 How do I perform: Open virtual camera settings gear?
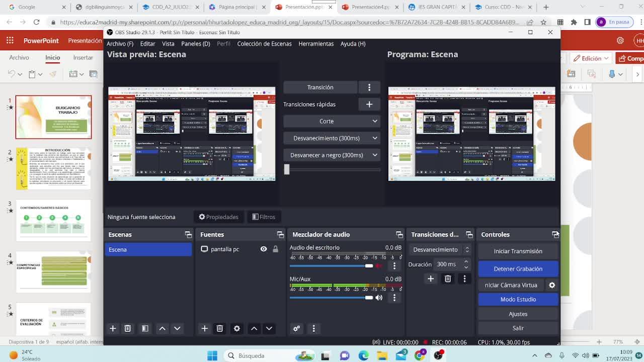(552, 285)
